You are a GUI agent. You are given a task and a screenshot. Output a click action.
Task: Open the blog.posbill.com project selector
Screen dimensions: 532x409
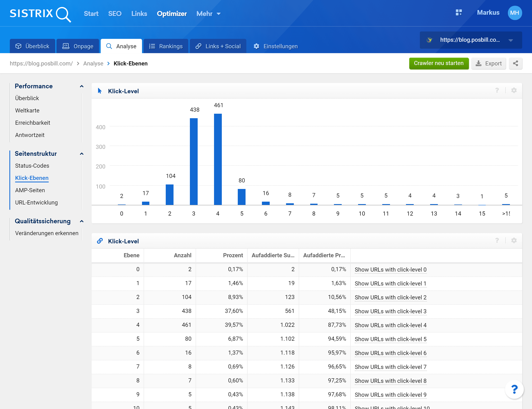471,40
